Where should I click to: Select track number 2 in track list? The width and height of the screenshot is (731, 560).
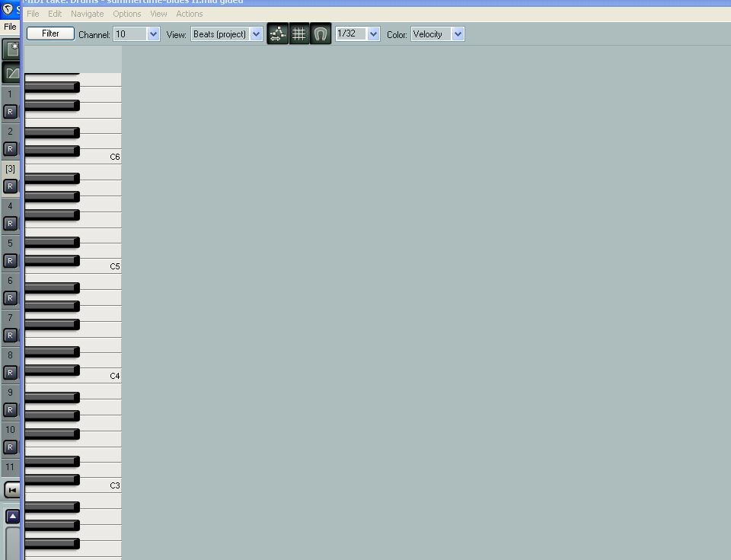point(10,132)
